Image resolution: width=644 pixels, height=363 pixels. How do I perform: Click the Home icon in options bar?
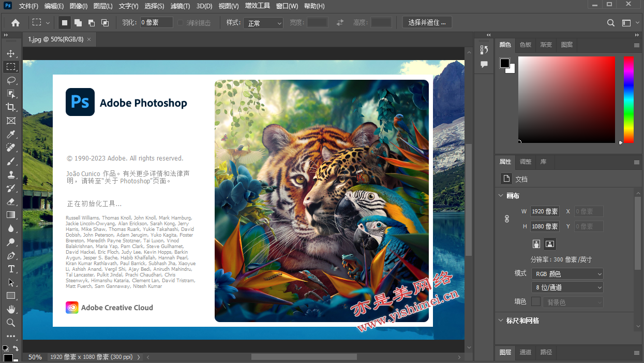pyautogui.click(x=16, y=23)
